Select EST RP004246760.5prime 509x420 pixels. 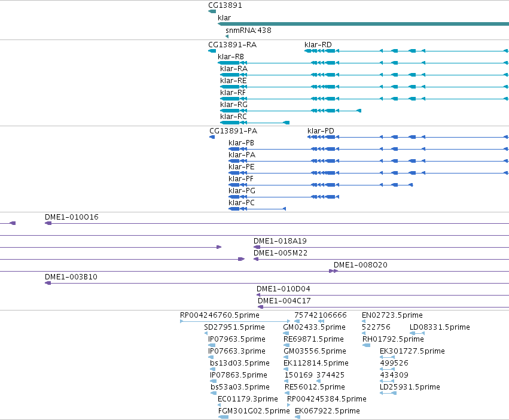[220, 315]
